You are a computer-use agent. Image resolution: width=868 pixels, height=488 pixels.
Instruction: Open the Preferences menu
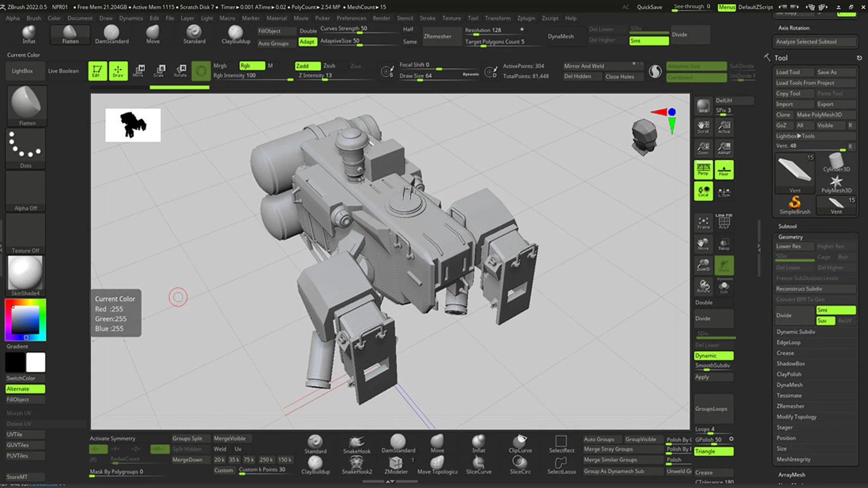click(351, 18)
